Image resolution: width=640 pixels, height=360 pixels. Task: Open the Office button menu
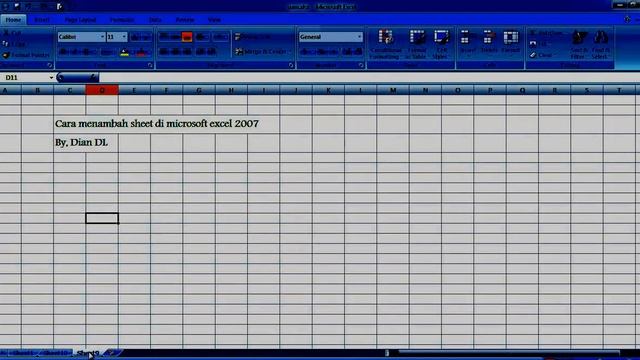point(5,6)
